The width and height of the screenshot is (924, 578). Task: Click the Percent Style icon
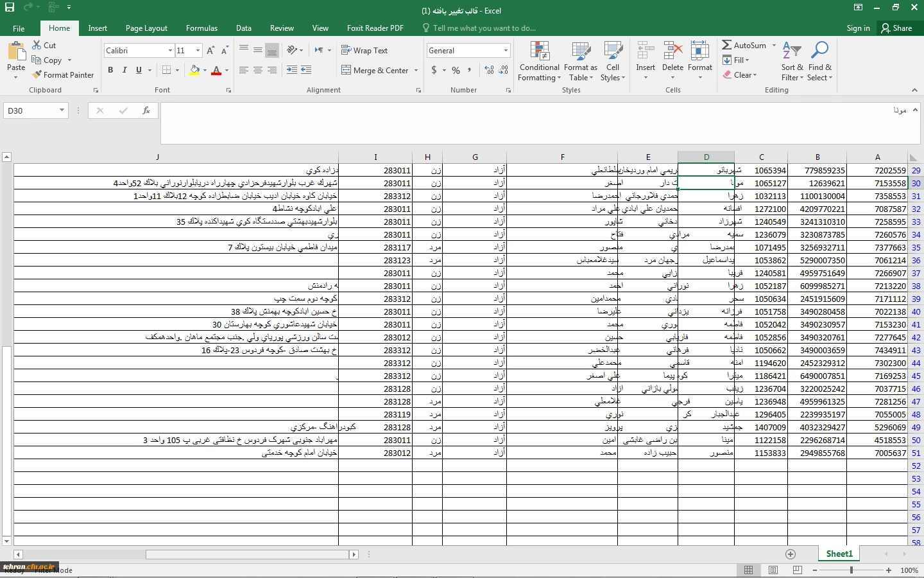[x=456, y=70]
